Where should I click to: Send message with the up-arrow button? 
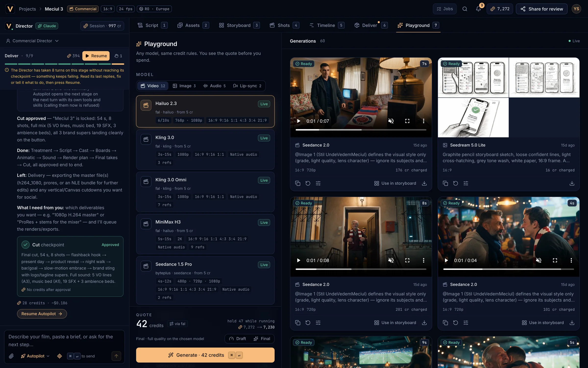[116, 356]
